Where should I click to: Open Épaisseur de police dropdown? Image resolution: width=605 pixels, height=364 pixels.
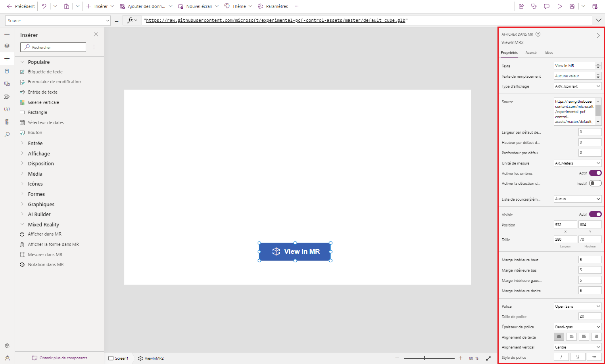point(578,327)
